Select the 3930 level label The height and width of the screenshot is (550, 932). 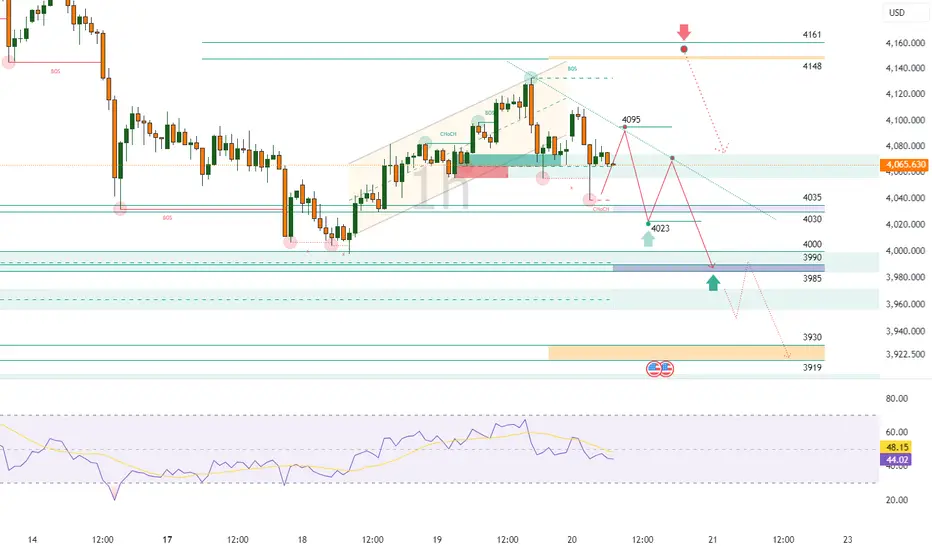click(812, 337)
